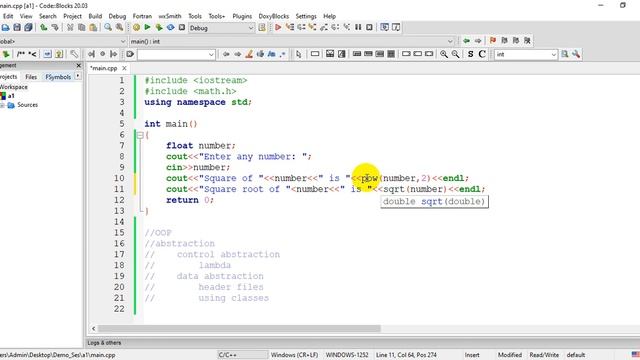Click the S toggle source button
This screenshot has height=360, width=640.
(471, 54)
